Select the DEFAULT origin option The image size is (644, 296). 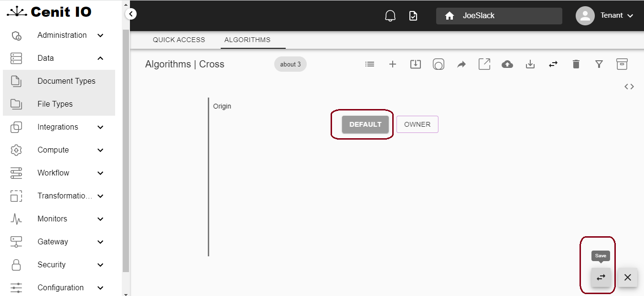point(365,124)
